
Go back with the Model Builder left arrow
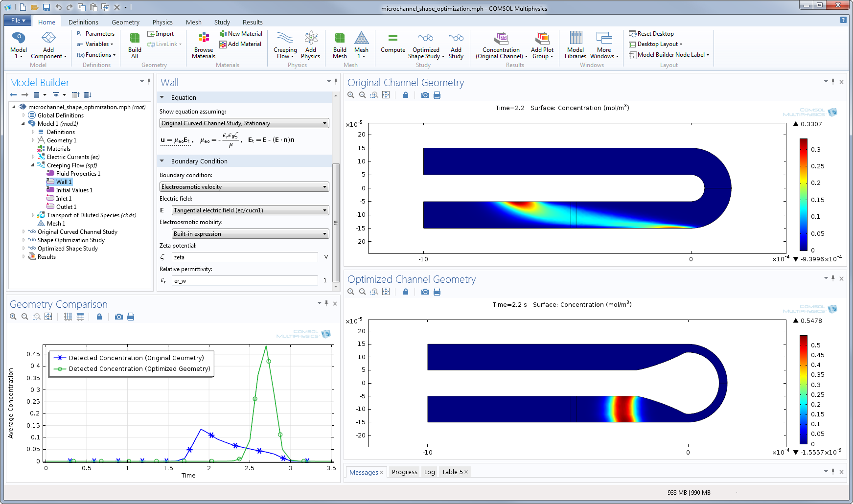click(13, 95)
